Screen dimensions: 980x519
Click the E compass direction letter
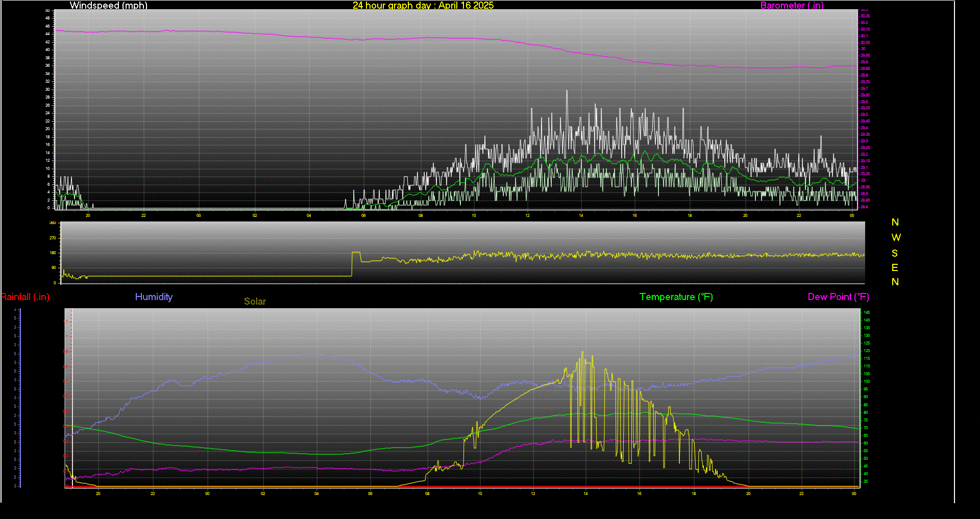point(895,268)
